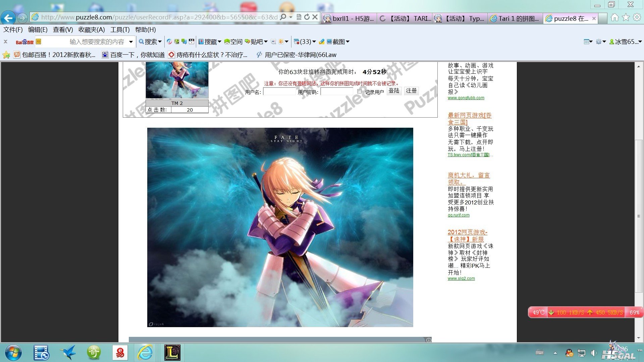The height and width of the screenshot is (362, 644).
Task: Click the add-to-favorites star icon on bookmarks bar
Action: coord(6,55)
